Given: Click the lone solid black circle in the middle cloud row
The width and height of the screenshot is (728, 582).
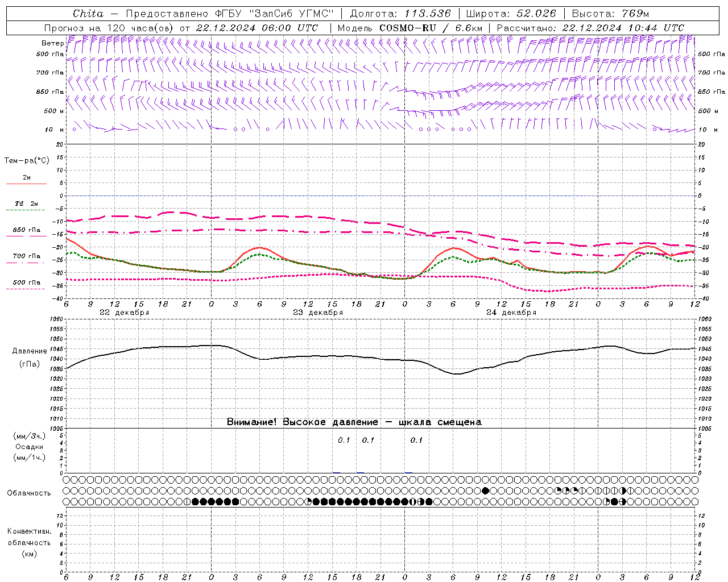Looking at the screenshot, I should tap(485, 490).
